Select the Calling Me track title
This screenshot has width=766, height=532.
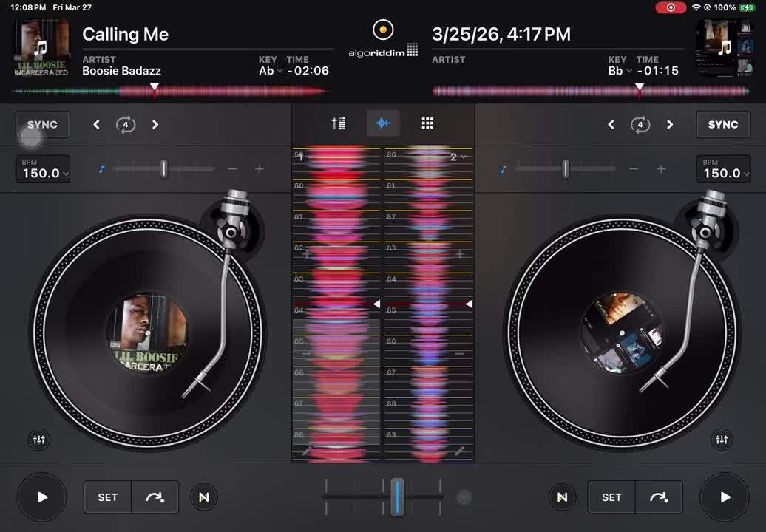[125, 34]
